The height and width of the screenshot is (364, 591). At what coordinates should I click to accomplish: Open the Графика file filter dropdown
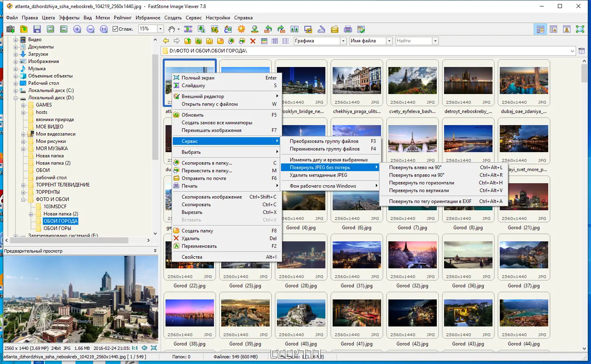pos(343,41)
